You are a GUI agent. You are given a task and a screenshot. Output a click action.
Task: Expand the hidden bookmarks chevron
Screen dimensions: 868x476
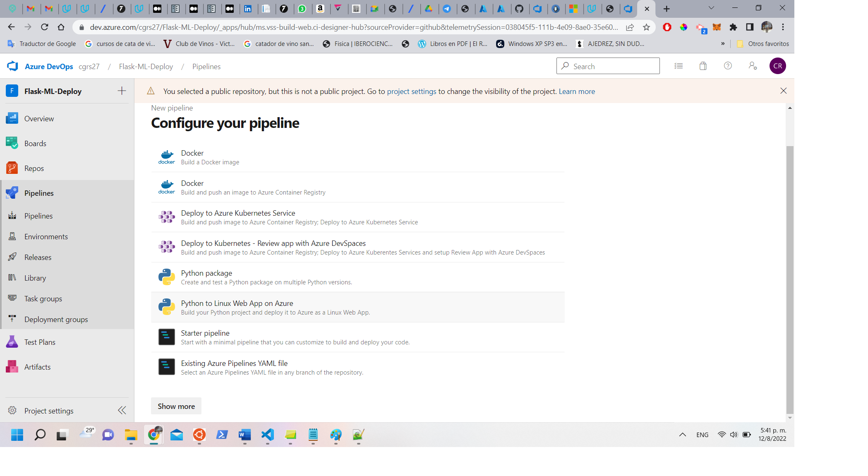point(723,43)
